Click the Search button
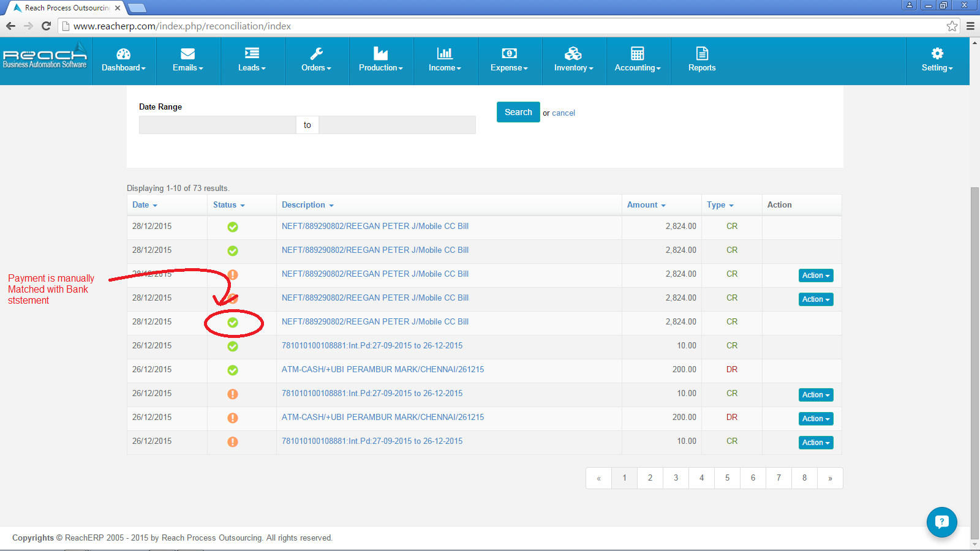 click(518, 112)
